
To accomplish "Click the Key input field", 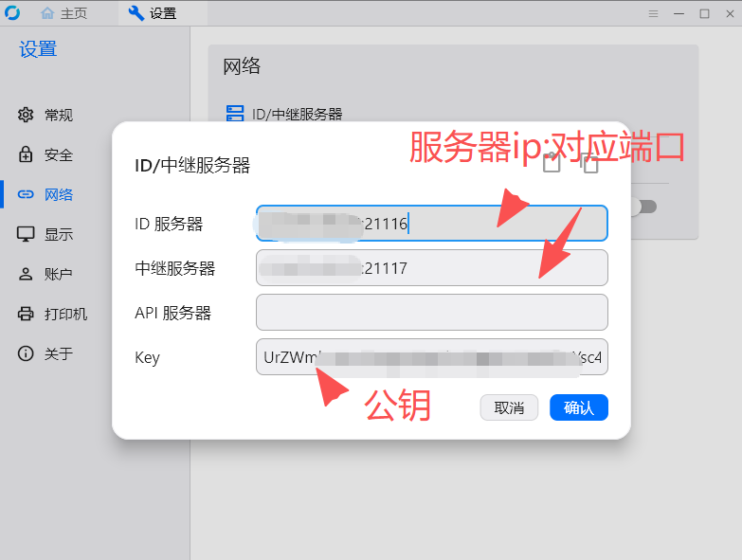I will click(x=431, y=356).
